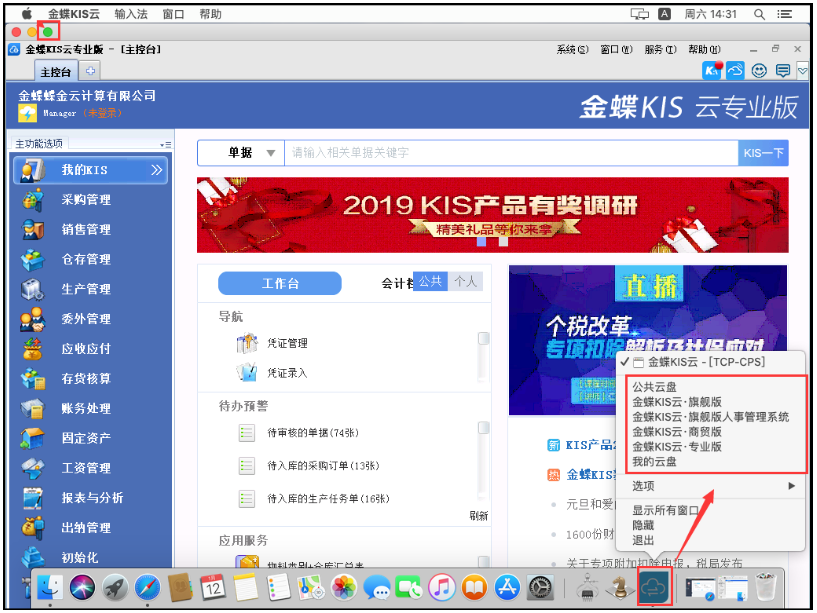The height and width of the screenshot is (613, 817).
Task: Expand 我的KIS double chevron
Action: (156, 170)
